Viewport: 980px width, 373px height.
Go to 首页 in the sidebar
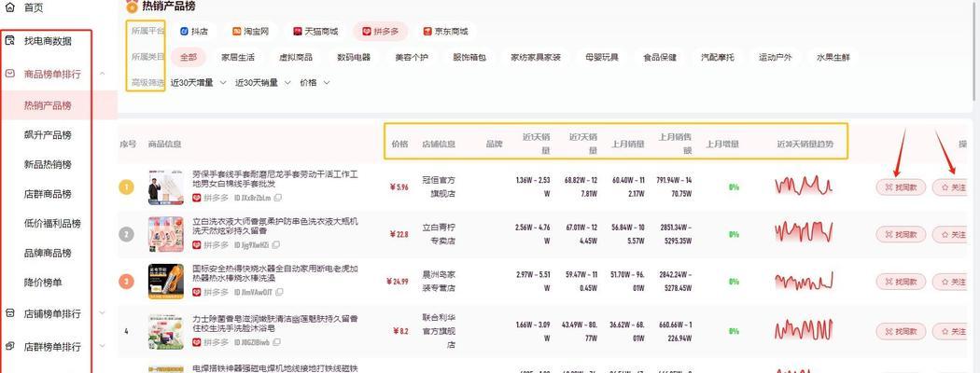(x=34, y=7)
